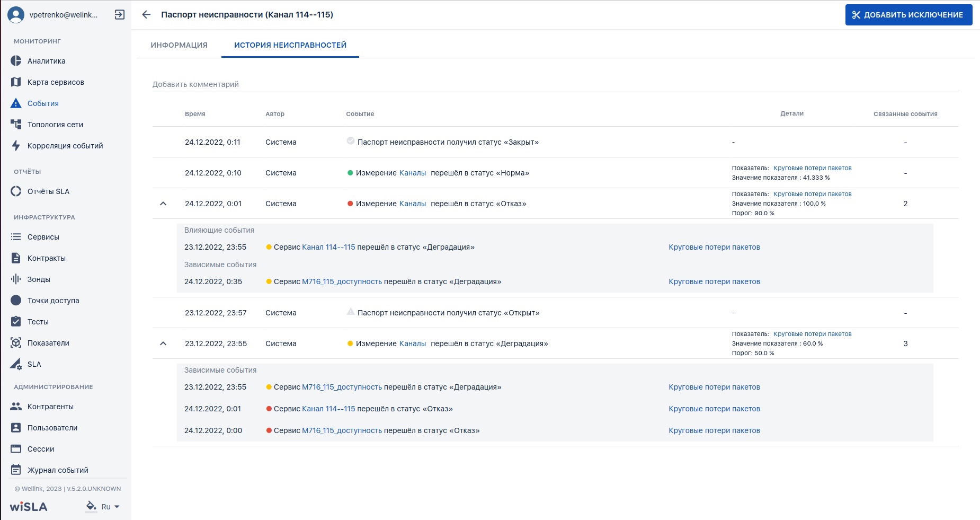Viewport: 980px width, 520px height.
Task: Go back with the left arrow icon
Action: tap(146, 15)
